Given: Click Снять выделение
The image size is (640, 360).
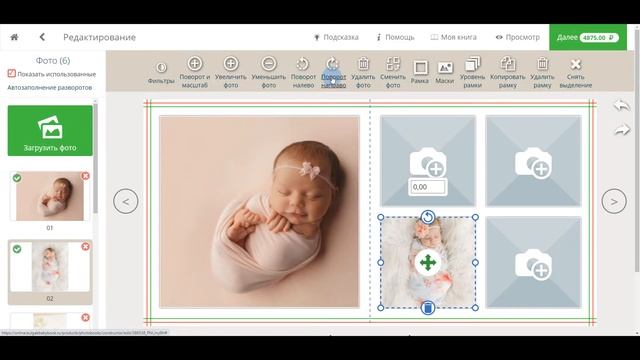Looking at the screenshot, I should pyautogui.click(x=576, y=72).
